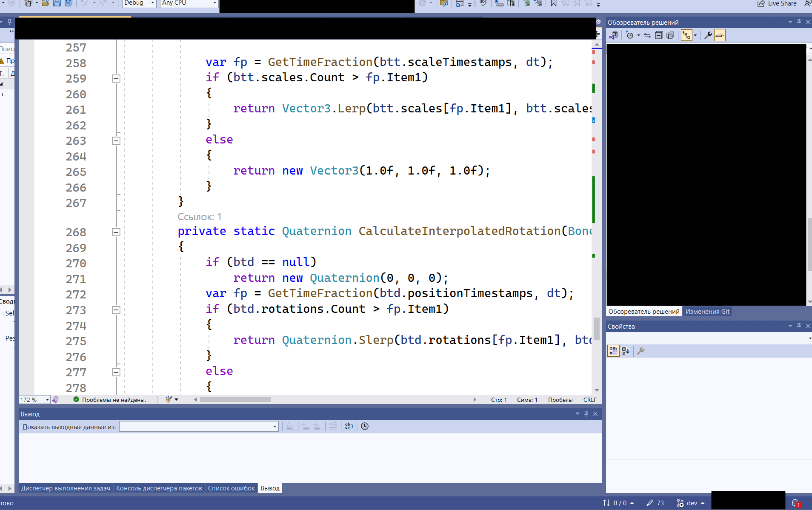Click the comment selected lines icon

pyautogui.click(x=527, y=3)
